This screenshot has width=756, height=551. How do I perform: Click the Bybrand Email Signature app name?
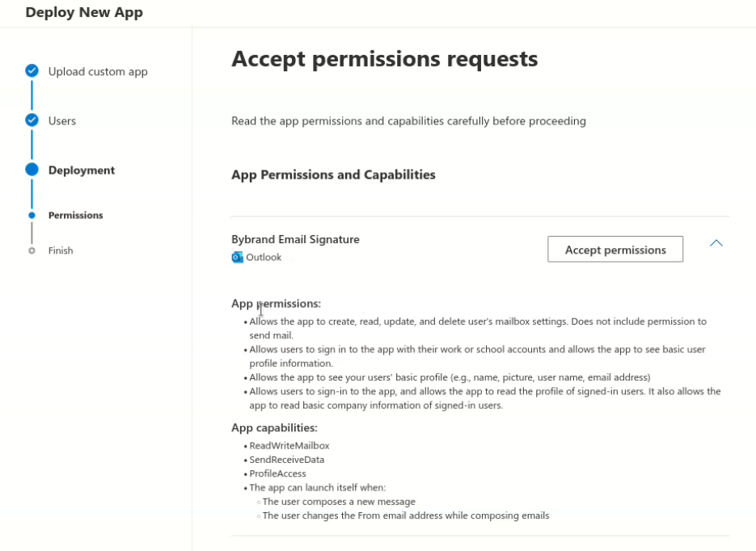[x=295, y=240]
